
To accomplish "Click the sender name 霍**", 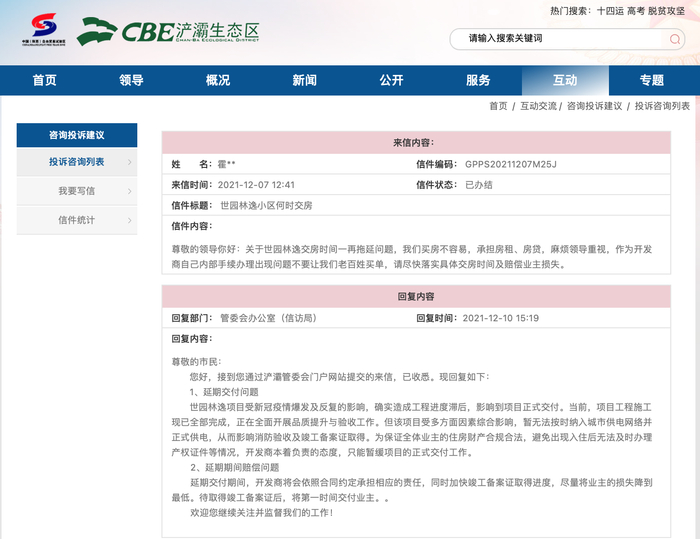I will point(226,164).
